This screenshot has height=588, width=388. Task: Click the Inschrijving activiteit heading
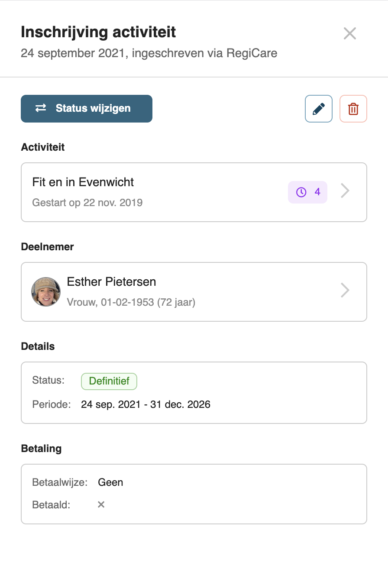point(98,32)
